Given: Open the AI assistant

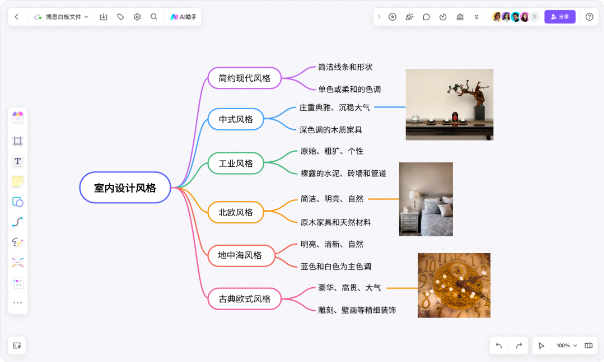Looking at the screenshot, I should [x=183, y=17].
